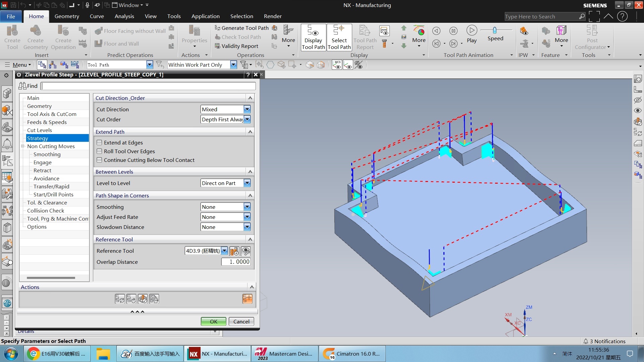Click Select Tool Path button
The height and width of the screenshot is (362, 644).
pyautogui.click(x=339, y=37)
